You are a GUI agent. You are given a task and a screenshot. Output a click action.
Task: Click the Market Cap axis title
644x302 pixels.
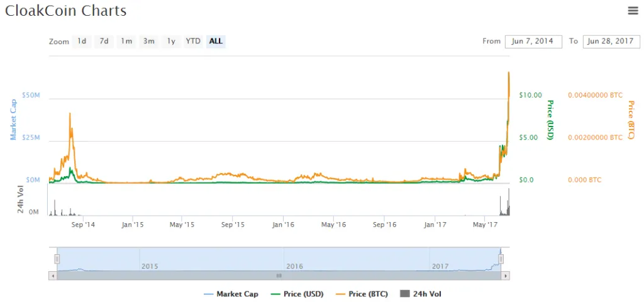(x=14, y=119)
